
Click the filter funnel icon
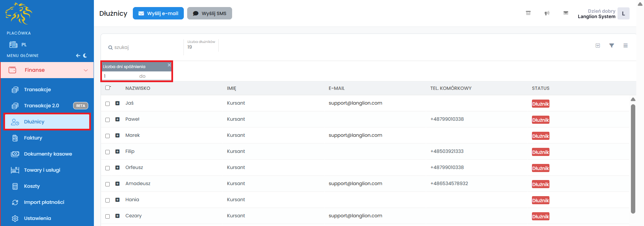611,46
